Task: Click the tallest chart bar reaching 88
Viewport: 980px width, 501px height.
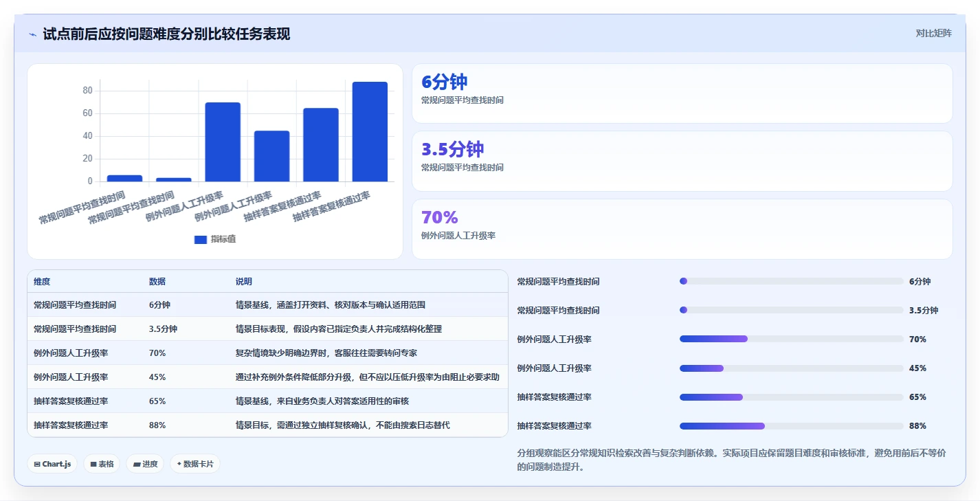Action: 370,132
